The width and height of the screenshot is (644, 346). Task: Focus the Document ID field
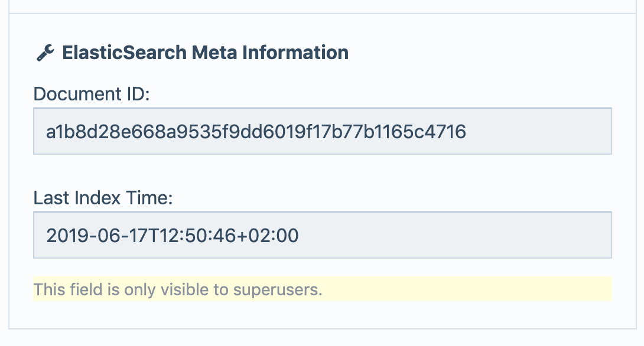pyautogui.click(x=322, y=131)
